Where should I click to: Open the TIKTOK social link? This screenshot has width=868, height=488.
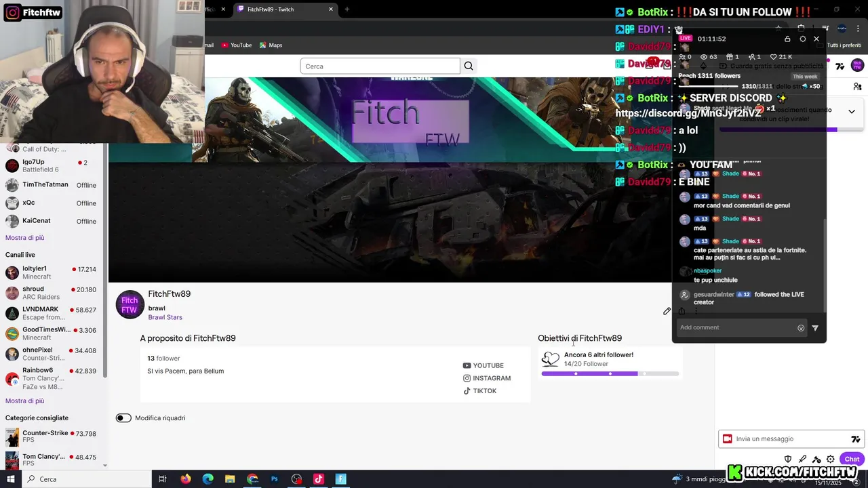point(479,391)
